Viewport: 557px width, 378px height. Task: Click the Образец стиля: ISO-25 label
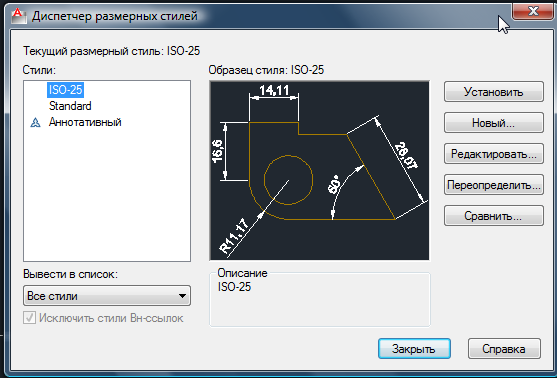pos(266,70)
